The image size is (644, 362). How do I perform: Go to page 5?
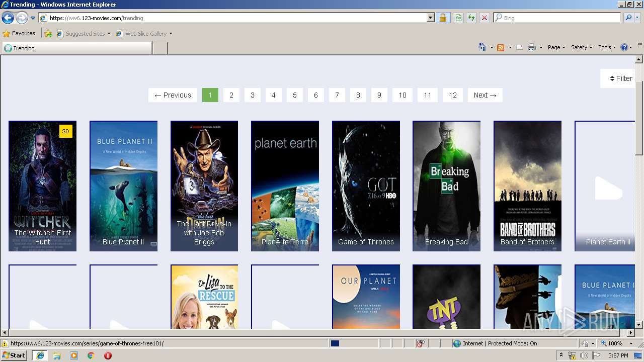point(295,95)
